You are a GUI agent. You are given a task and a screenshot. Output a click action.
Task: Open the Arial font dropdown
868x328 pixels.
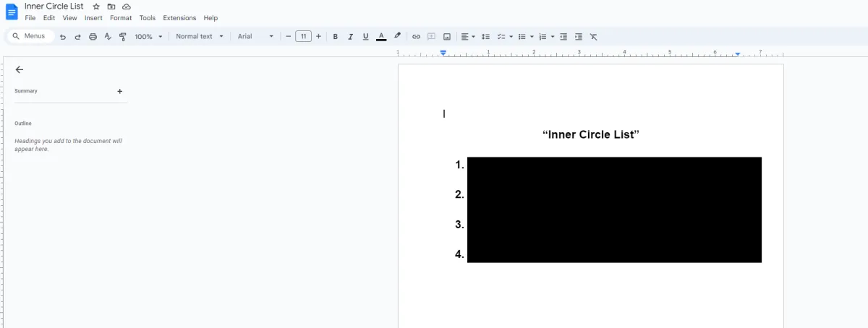(x=256, y=36)
